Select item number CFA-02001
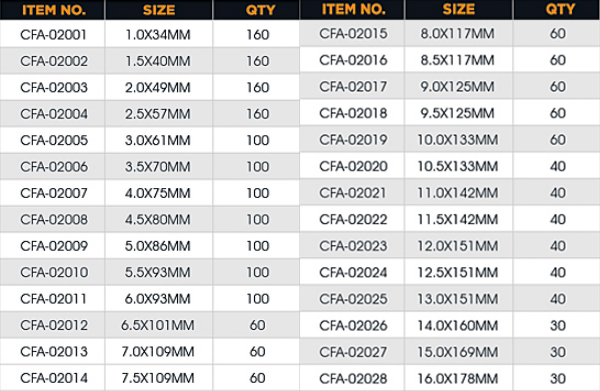Image resolution: width=600 pixels, height=391 pixels. (x=54, y=35)
